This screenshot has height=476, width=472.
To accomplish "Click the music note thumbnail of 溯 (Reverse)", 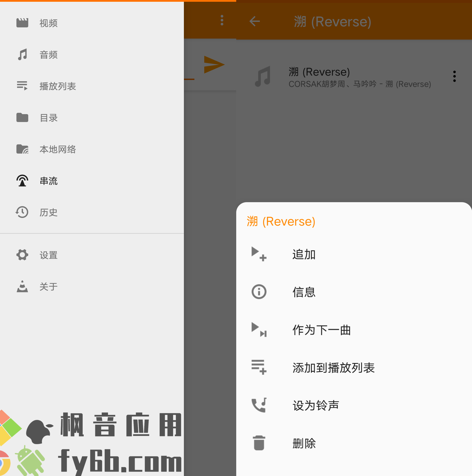I will [x=263, y=76].
